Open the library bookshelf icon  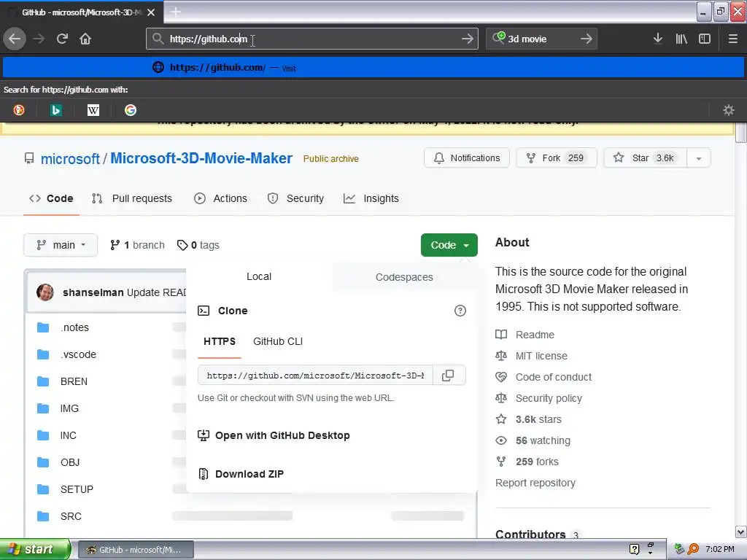point(681,39)
